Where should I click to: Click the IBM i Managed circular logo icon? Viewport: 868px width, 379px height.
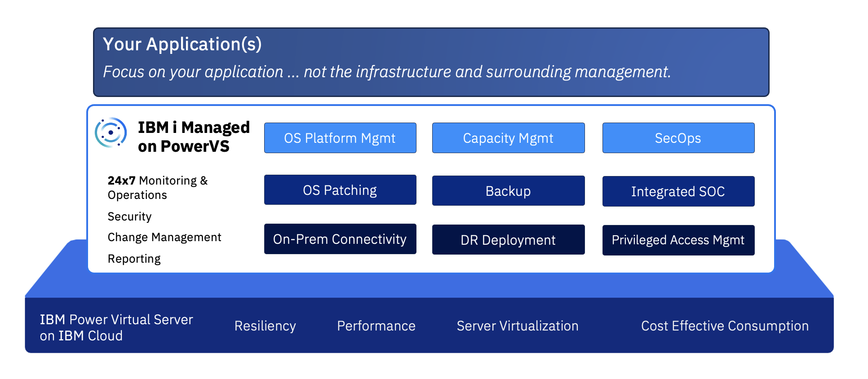111,132
